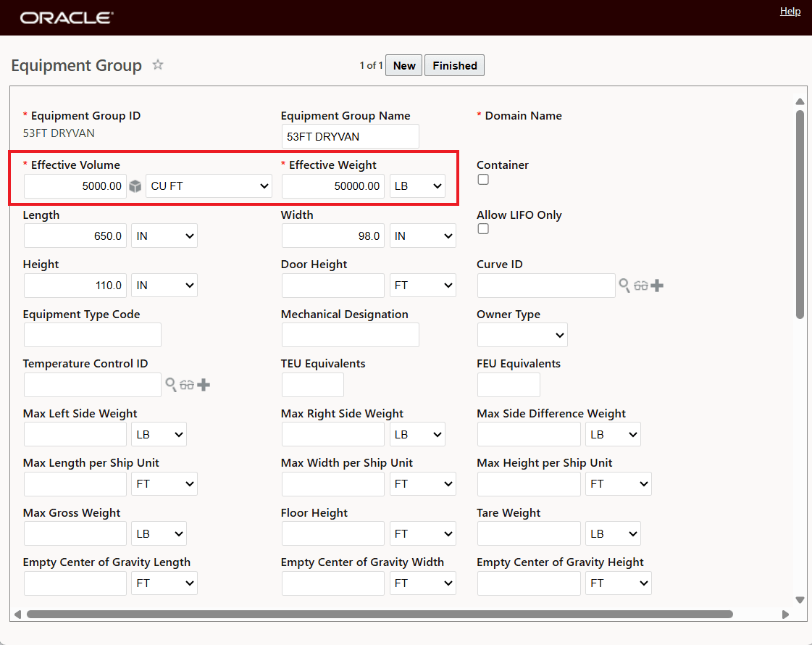This screenshot has width=812, height=645.
Task: Click the Length value field
Action: point(75,236)
